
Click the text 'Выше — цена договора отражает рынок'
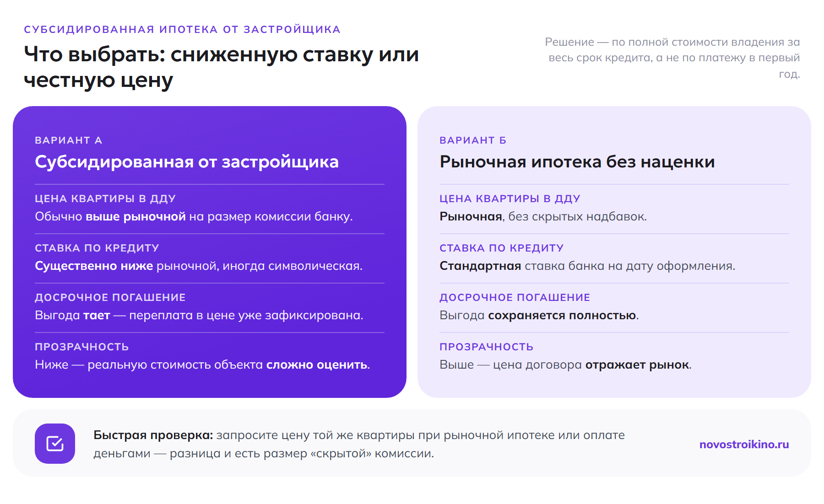point(565,365)
